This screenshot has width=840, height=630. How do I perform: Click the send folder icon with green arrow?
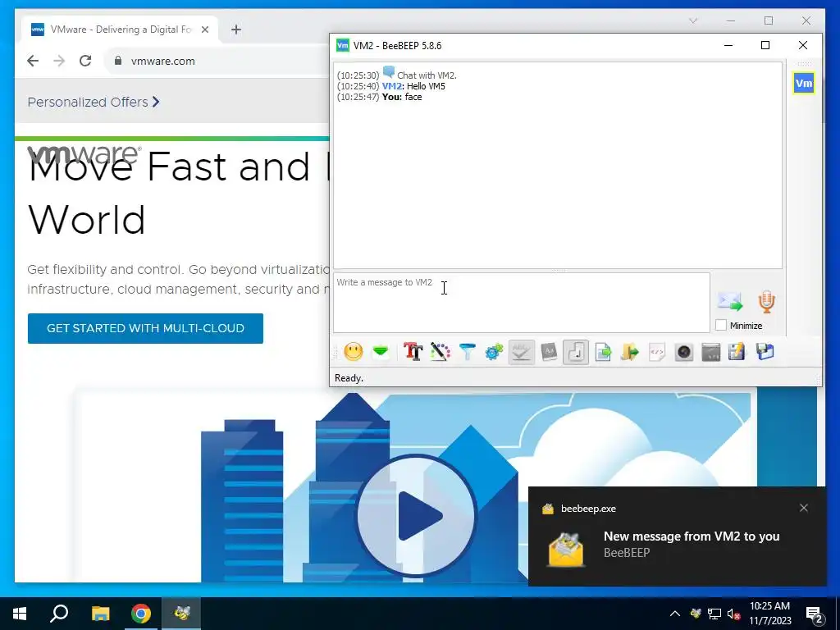coord(630,352)
